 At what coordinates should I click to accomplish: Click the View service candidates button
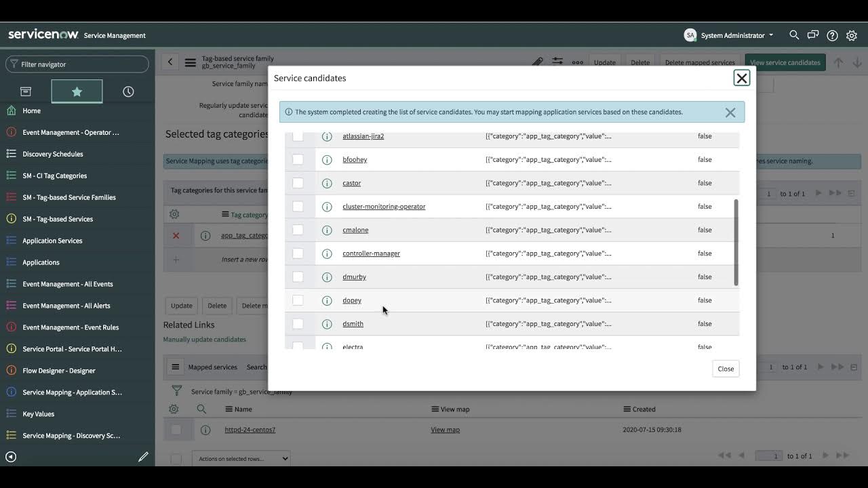coord(785,62)
